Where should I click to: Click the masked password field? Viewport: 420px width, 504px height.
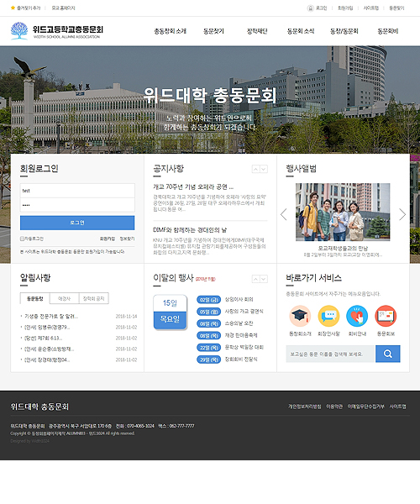point(77,205)
